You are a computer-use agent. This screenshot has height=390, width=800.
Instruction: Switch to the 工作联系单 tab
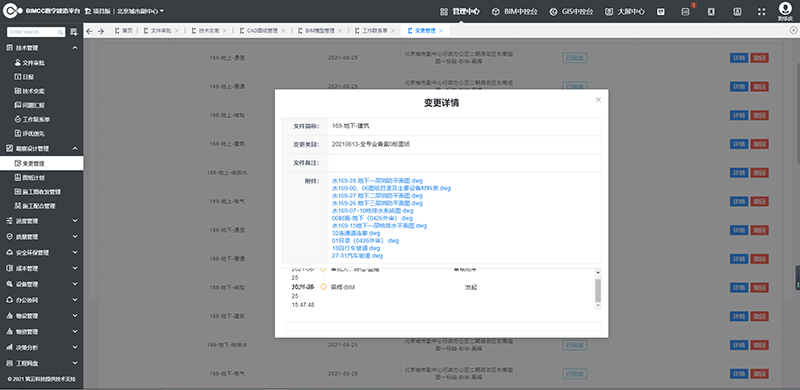click(x=372, y=31)
